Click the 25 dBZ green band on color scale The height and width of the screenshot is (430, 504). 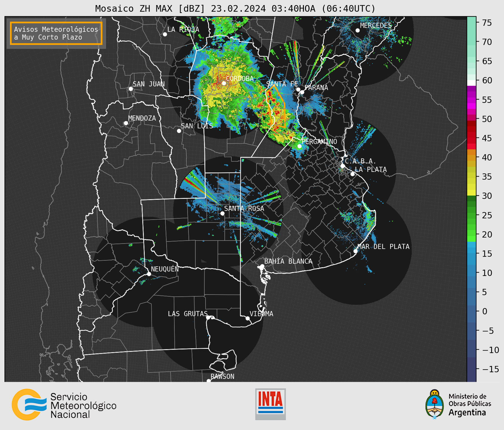471,215
